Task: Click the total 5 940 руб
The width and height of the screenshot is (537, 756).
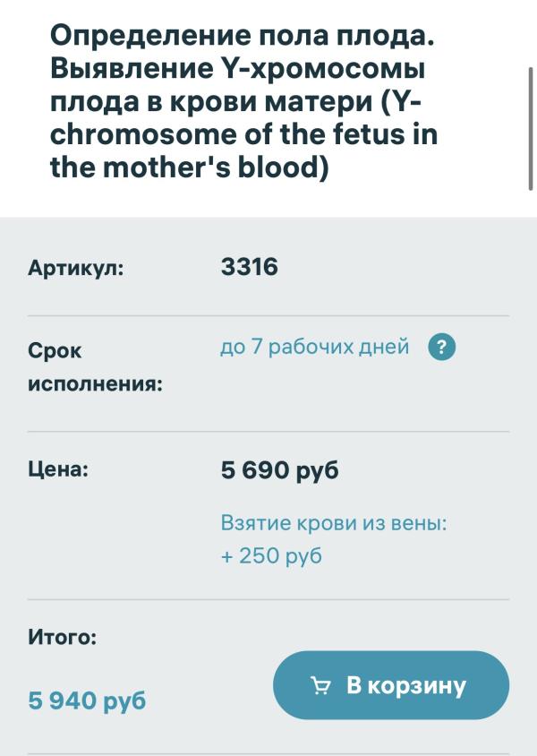Action: tap(87, 700)
